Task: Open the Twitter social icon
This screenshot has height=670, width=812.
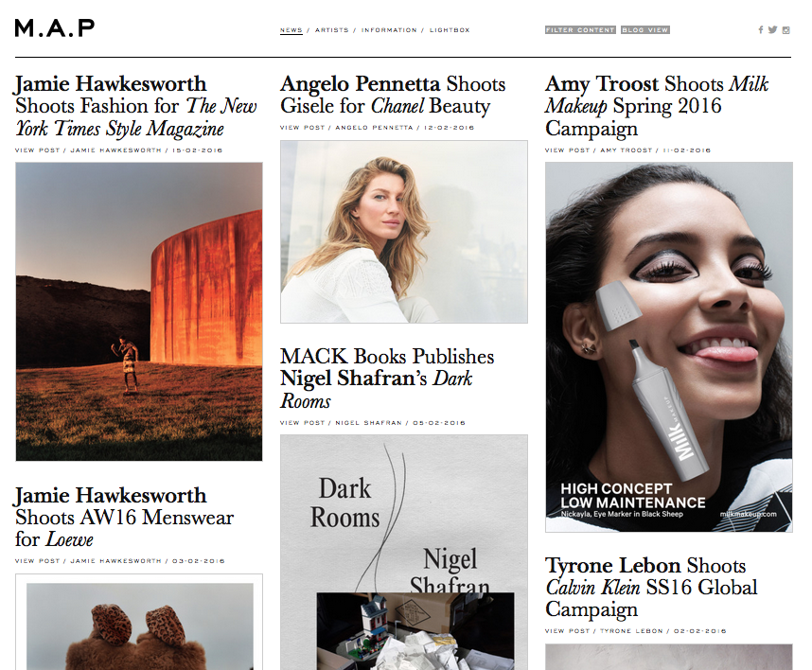Action: point(772,29)
